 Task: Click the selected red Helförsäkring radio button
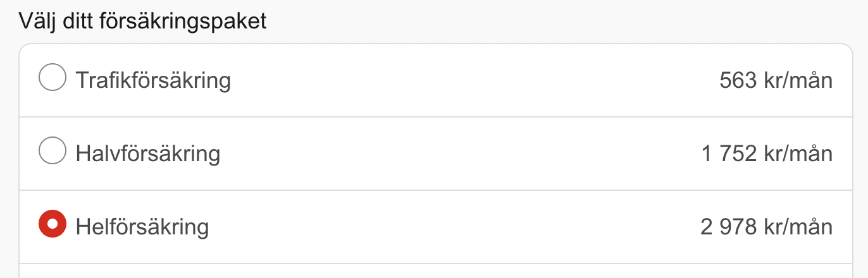tap(53, 225)
